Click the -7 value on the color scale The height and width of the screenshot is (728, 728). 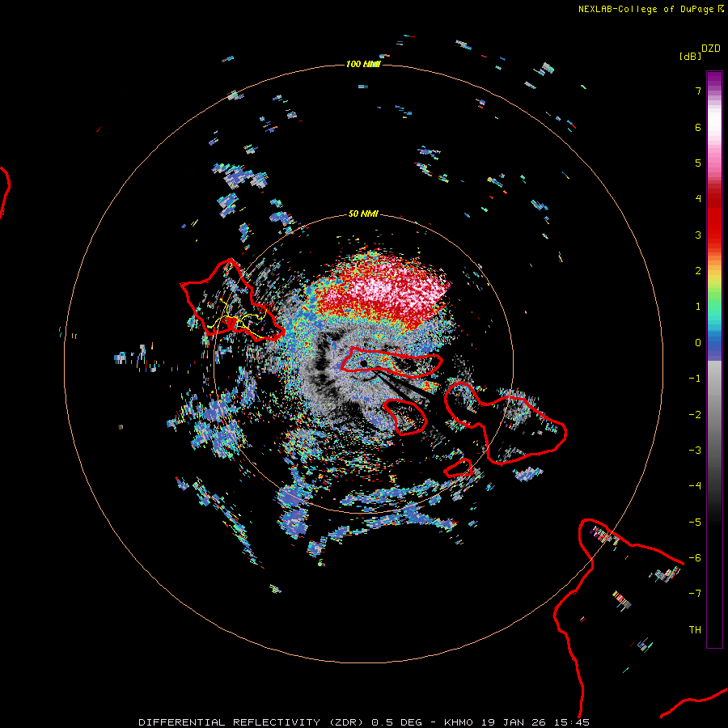(x=695, y=594)
